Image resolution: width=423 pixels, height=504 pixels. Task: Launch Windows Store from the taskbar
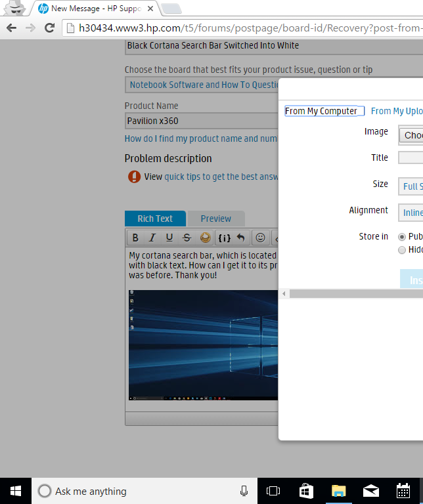306,491
